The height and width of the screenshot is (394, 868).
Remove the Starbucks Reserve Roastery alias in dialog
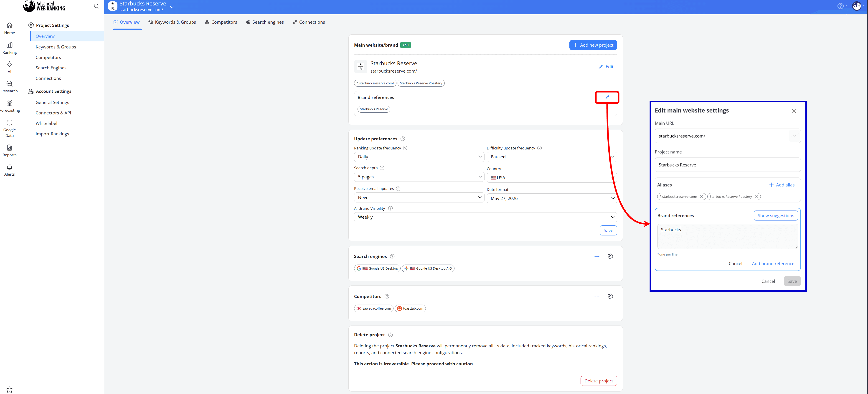coord(756,197)
